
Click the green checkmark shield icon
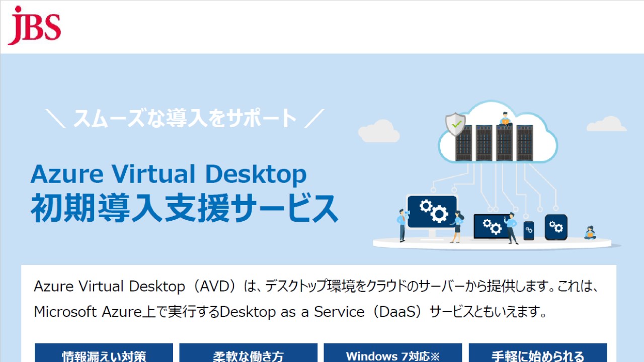pos(455,124)
